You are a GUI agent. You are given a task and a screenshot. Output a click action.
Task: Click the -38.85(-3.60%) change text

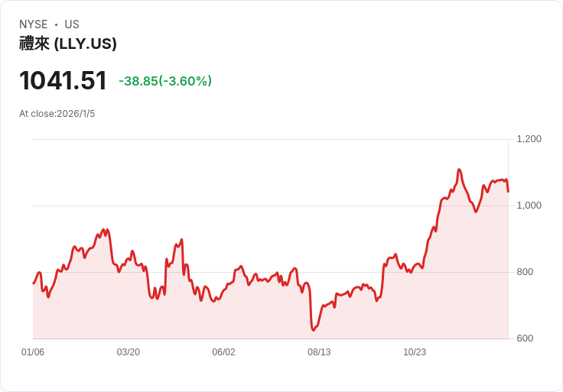point(165,81)
